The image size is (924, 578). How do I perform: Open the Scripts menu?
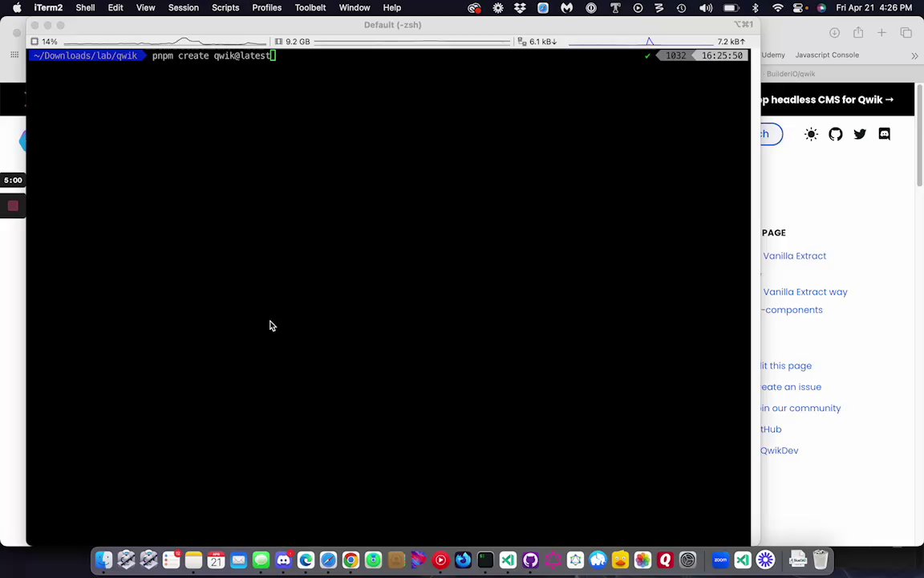point(225,8)
